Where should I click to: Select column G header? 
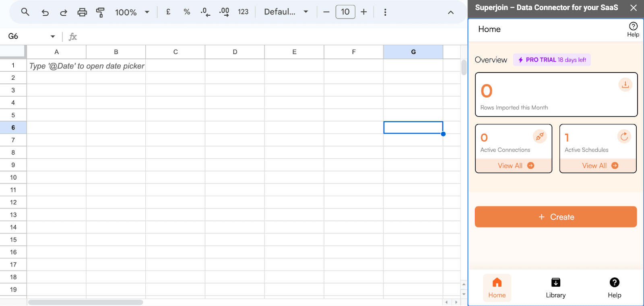pos(413,52)
